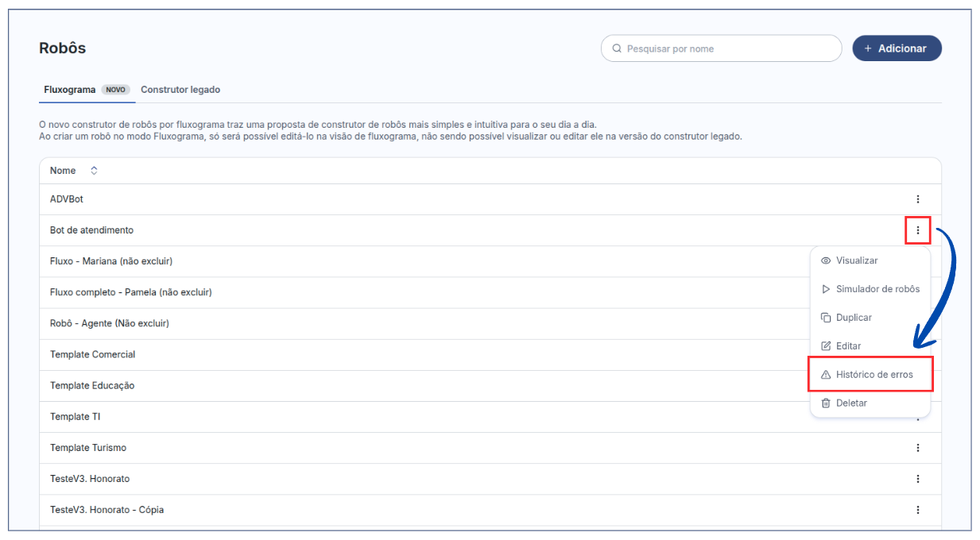Click the copy icon next to Duplicar

pyautogui.click(x=826, y=318)
